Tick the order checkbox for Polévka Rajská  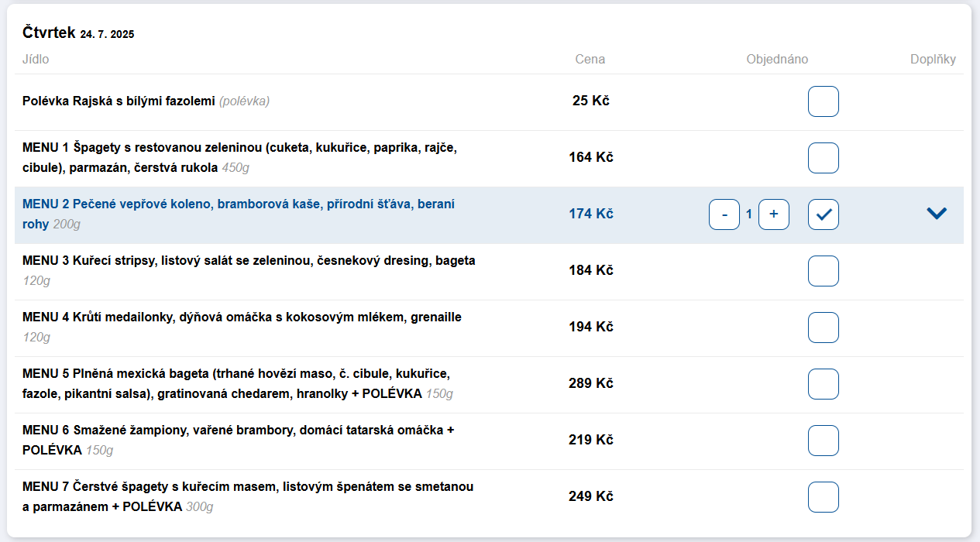pyautogui.click(x=823, y=101)
